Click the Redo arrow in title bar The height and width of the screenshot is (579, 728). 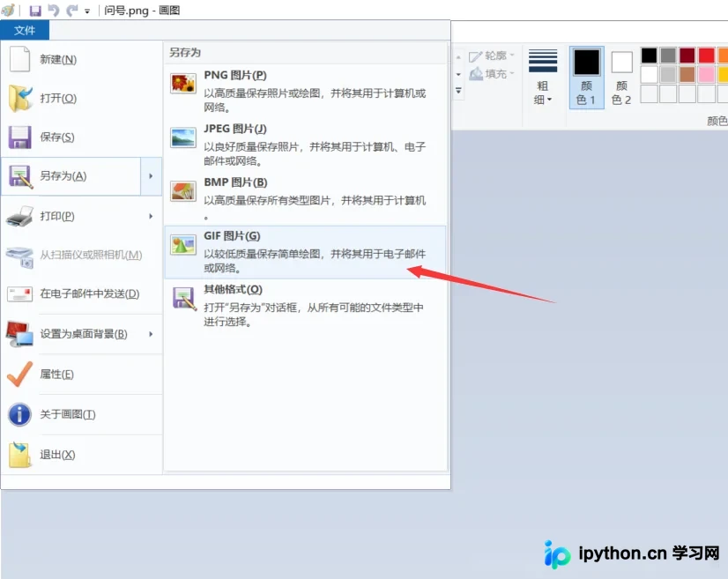tap(72, 11)
